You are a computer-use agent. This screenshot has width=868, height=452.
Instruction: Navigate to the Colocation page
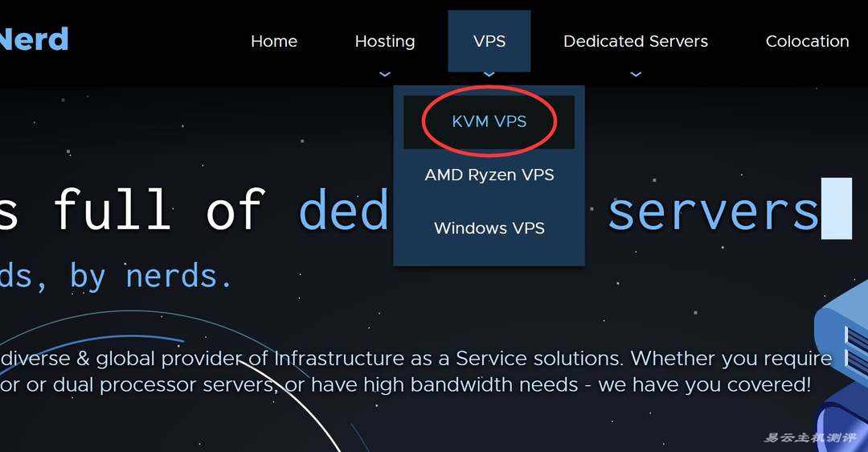point(807,41)
